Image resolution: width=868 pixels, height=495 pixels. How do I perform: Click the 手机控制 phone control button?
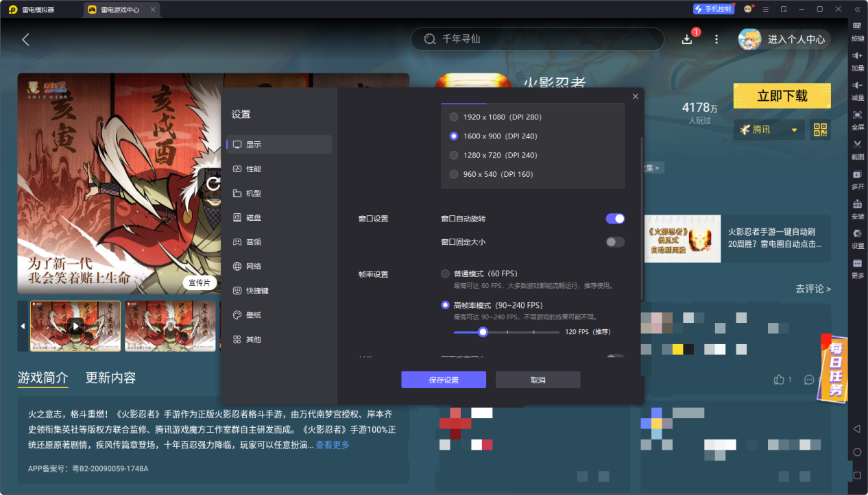point(713,9)
